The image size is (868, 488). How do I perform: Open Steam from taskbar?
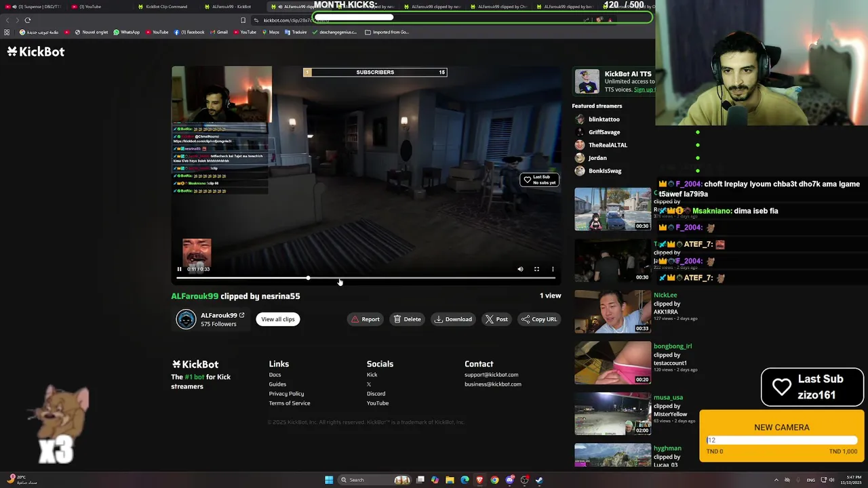tap(539, 480)
